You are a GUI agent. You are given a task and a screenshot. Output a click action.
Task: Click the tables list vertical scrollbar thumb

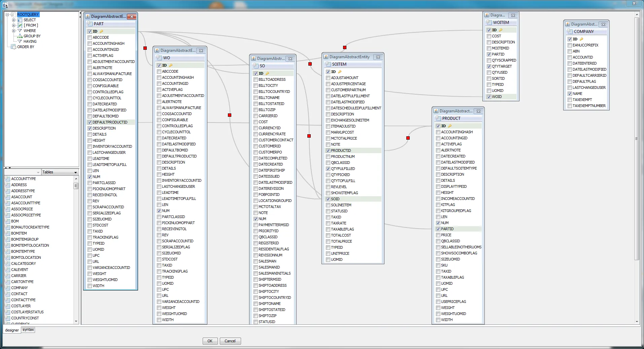coord(76,186)
